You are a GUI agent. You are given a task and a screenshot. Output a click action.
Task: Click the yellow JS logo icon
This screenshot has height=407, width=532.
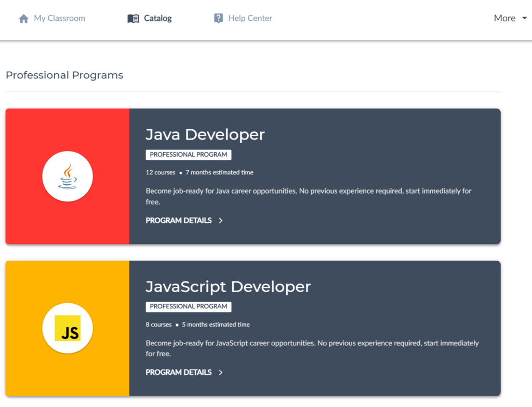coord(68,329)
